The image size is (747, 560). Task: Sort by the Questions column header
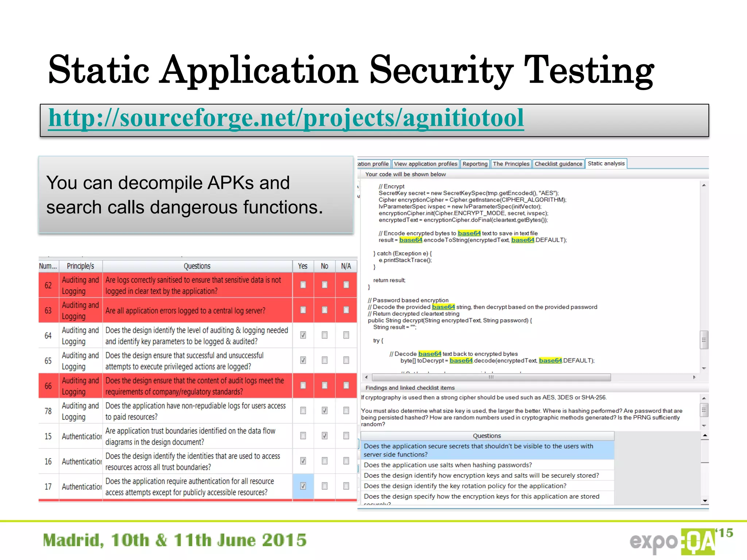(197, 266)
